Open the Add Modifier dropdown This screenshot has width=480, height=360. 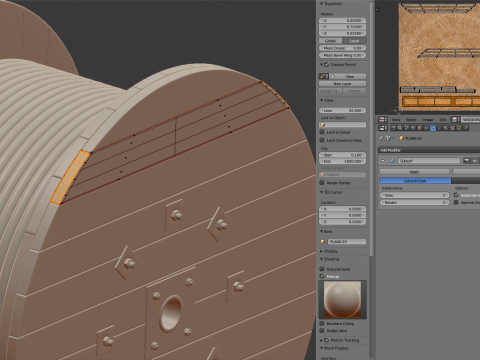click(429, 150)
